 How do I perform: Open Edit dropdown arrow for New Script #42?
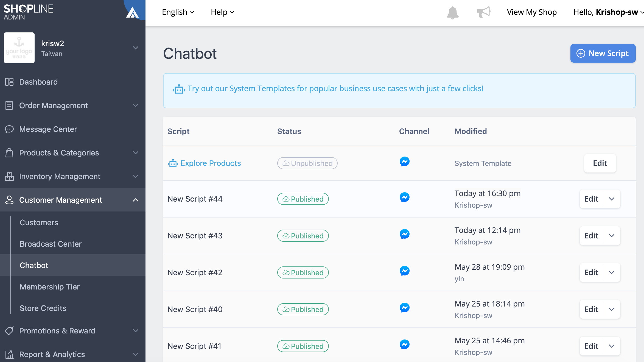pos(612,272)
